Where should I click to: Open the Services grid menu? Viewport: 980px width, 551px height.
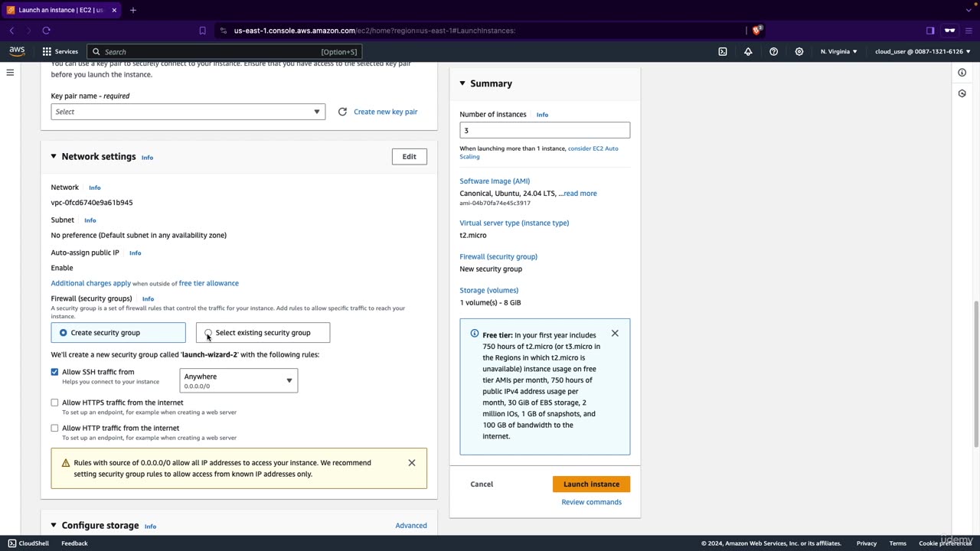point(47,51)
